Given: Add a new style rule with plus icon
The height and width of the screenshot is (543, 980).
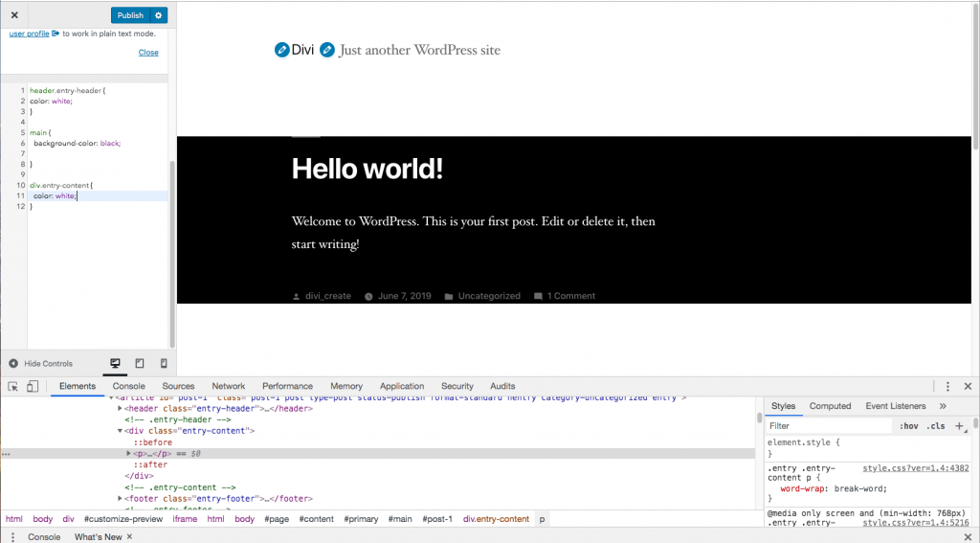Looking at the screenshot, I should coord(959,426).
